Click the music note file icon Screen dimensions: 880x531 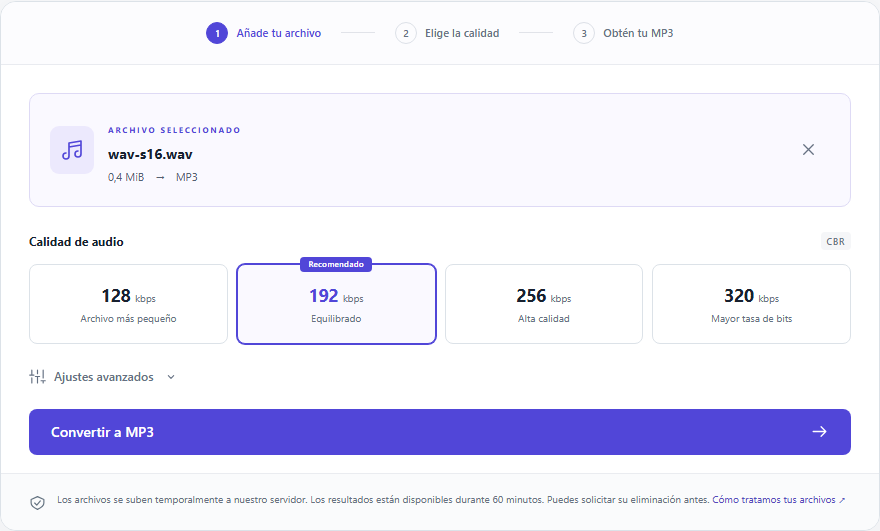tap(72, 150)
